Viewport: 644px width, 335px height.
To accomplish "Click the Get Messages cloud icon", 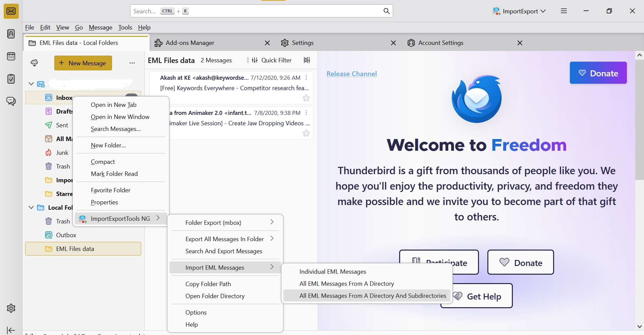I will tap(34, 63).
